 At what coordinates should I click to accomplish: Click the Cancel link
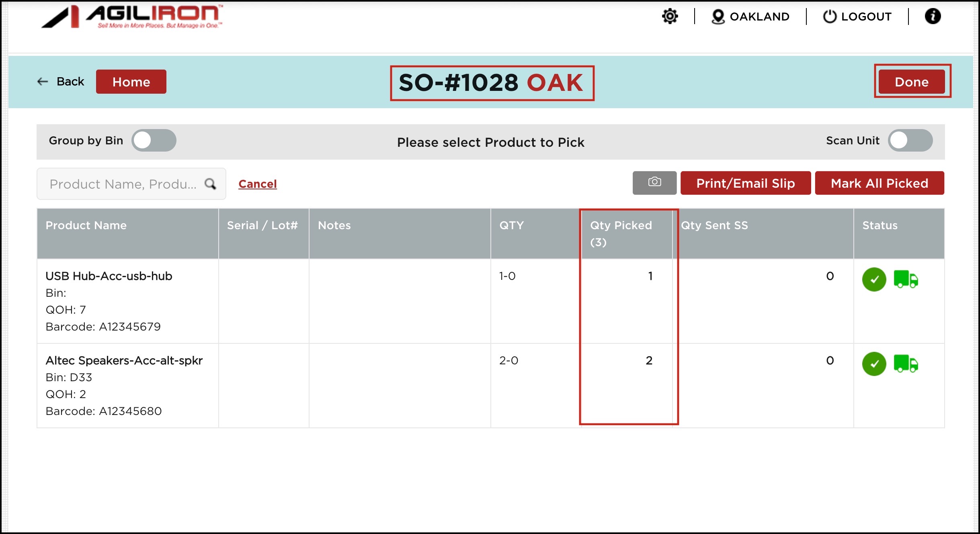click(x=257, y=184)
